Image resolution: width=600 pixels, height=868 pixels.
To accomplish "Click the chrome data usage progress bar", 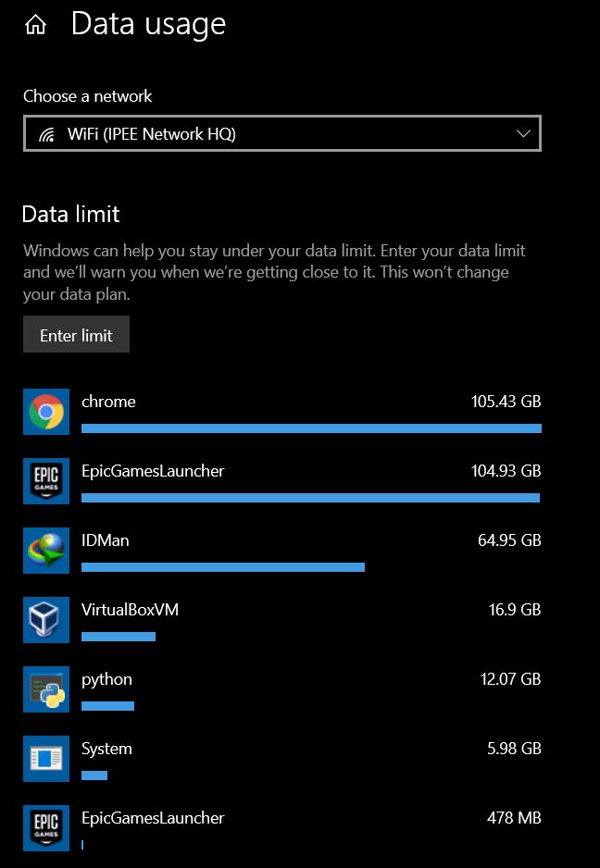I will coord(310,428).
